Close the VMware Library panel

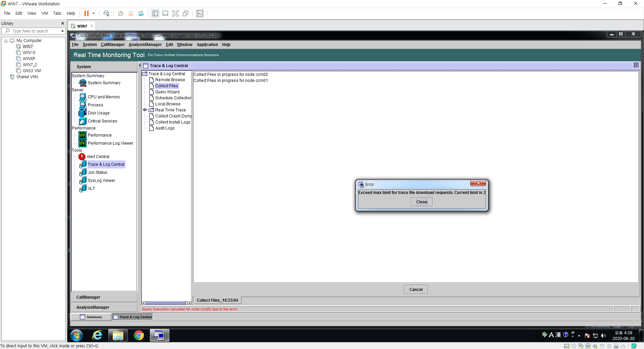coord(62,23)
